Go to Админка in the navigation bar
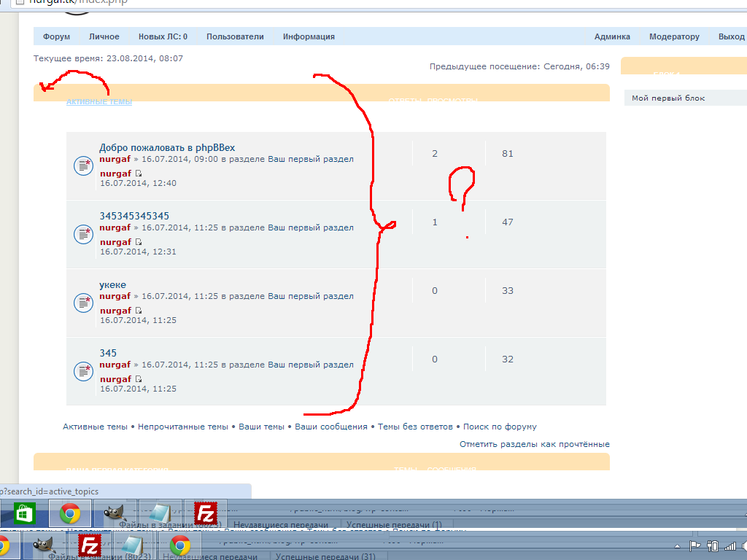Image resolution: width=747 pixels, height=560 pixels. click(x=612, y=36)
